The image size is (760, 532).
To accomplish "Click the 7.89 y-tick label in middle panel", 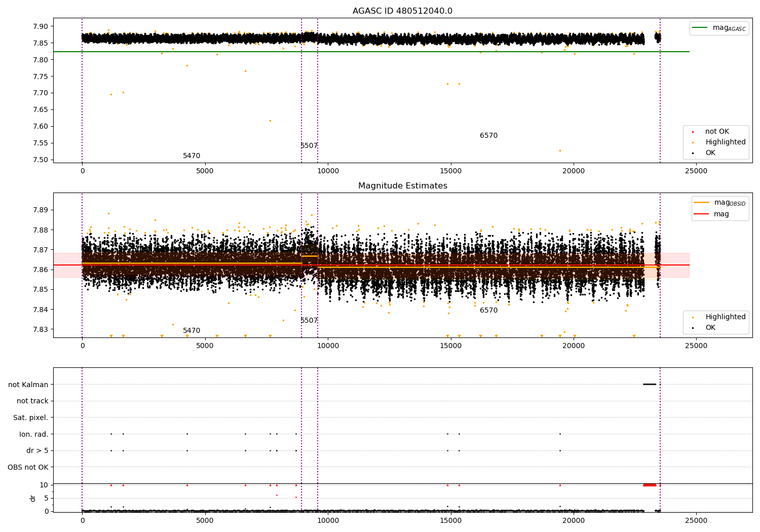I will coord(41,210).
